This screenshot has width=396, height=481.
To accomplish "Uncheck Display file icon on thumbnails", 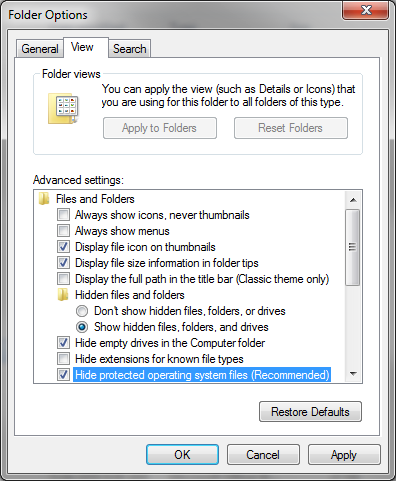I will [x=63, y=247].
